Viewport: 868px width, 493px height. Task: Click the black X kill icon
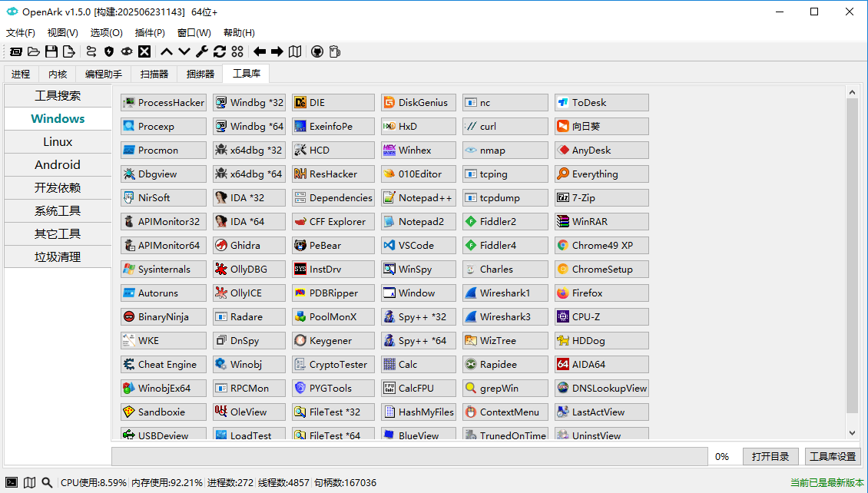(144, 51)
